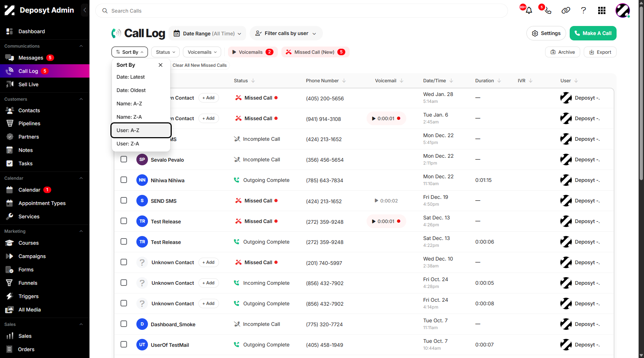Open call log Settings
Viewport: 644px width, 358px height.
[546, 33]
